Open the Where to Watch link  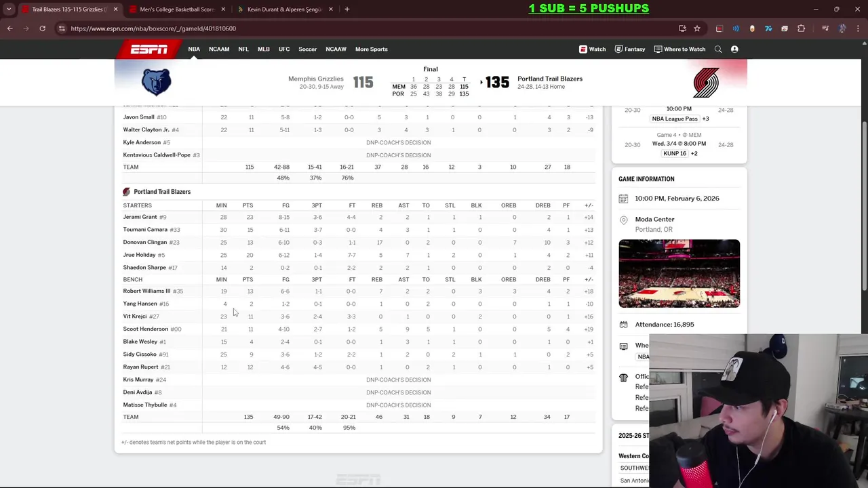pyautogui.click(x=680, y=49)
